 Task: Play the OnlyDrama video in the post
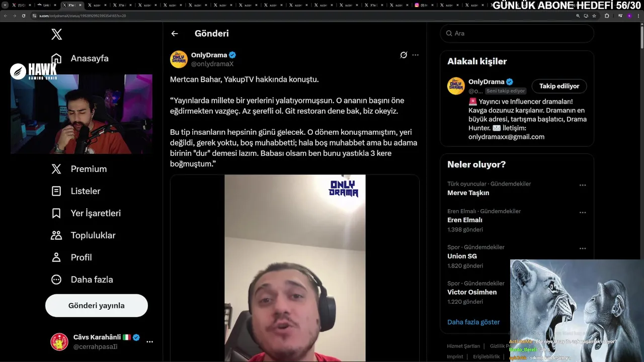coord(295,268)
